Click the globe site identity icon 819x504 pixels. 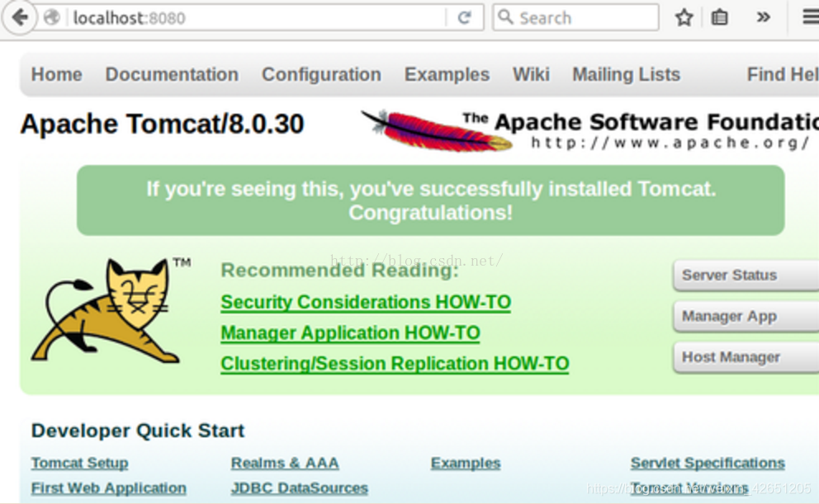(x=52, y=18)
